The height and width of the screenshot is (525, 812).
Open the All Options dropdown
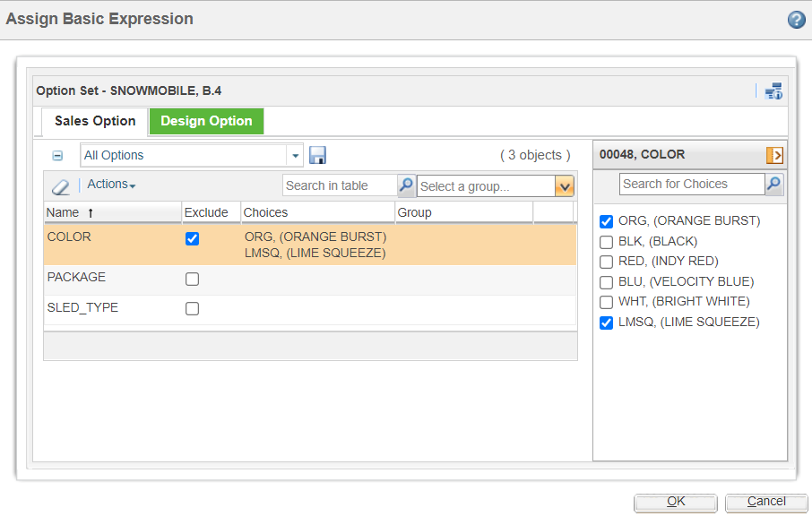295,155
